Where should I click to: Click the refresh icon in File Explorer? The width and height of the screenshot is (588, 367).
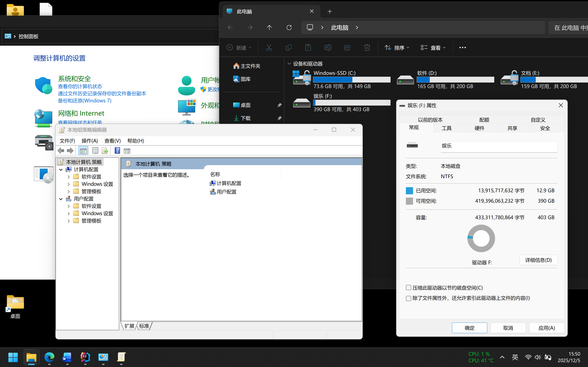point(289,28)
